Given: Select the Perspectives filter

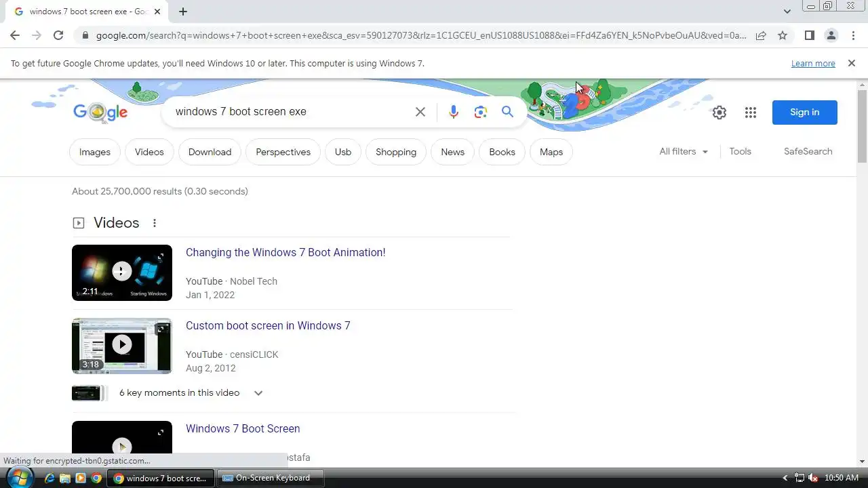Looking at the screenshot, I should (283, 152).
